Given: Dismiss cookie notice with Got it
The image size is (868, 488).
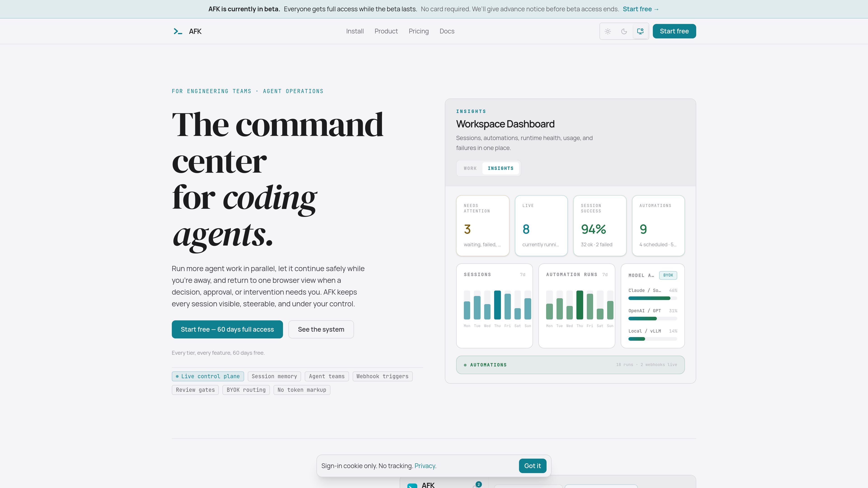Looking at the screenshot, I should pos(532,466).
